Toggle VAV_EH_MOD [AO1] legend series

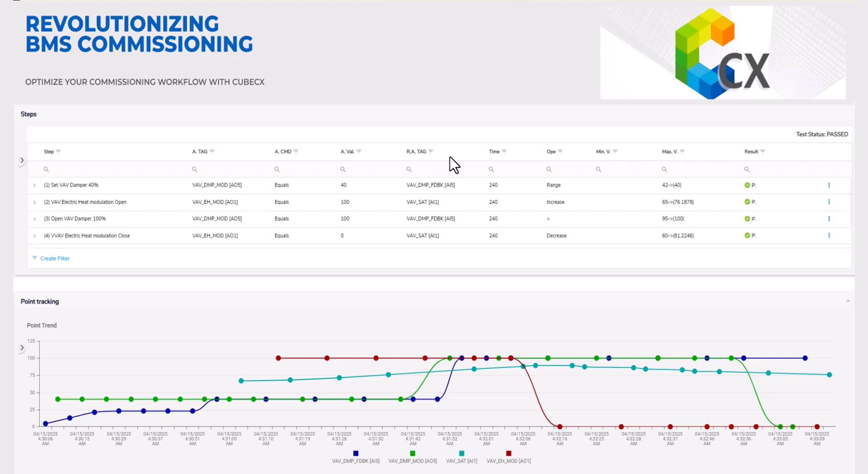tap(508, 457)
